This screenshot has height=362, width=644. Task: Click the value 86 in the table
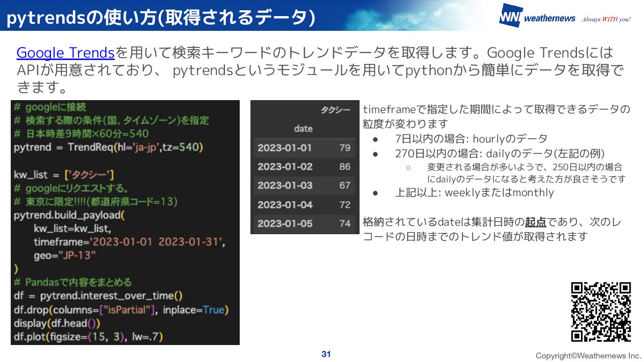point(345,167)
